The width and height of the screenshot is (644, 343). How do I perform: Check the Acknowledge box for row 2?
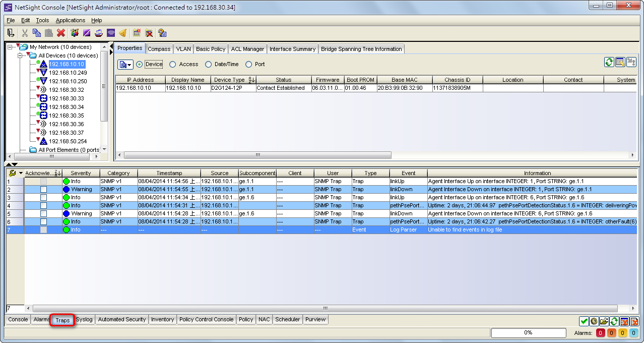43,189
